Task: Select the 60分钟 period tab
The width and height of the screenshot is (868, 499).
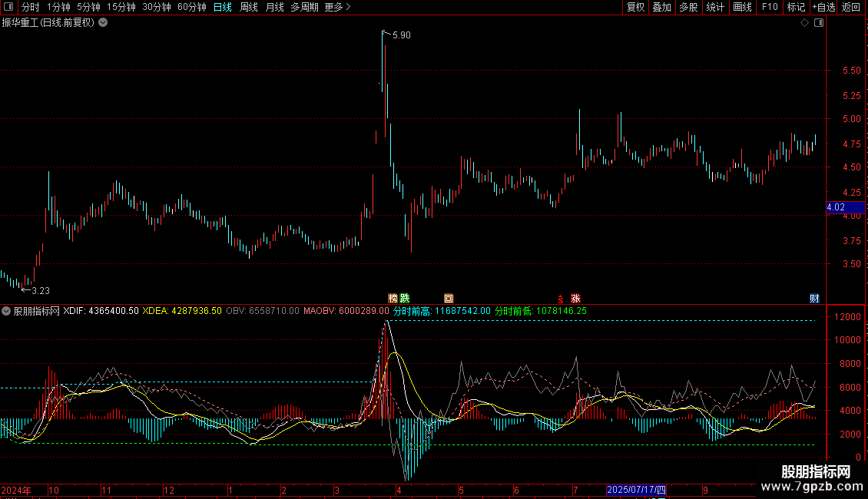Action: [x=192, y=7]
